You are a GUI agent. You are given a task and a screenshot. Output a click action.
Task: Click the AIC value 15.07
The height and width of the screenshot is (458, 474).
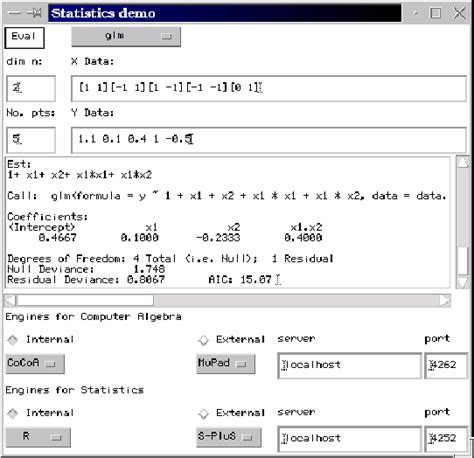256,279
